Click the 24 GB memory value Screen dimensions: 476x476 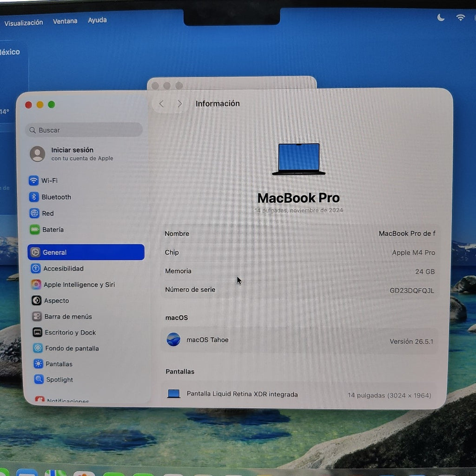(425, 271)
